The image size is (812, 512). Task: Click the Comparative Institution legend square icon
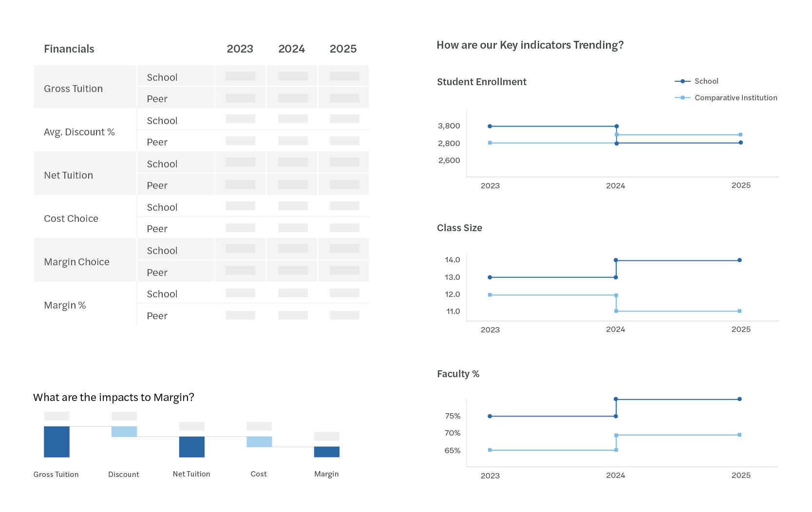[x=681, y=97]
